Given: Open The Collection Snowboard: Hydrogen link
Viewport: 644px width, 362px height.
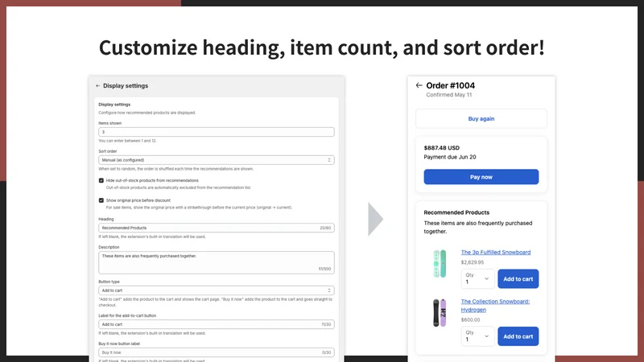Looking at the screenshot, I should 495,306.
